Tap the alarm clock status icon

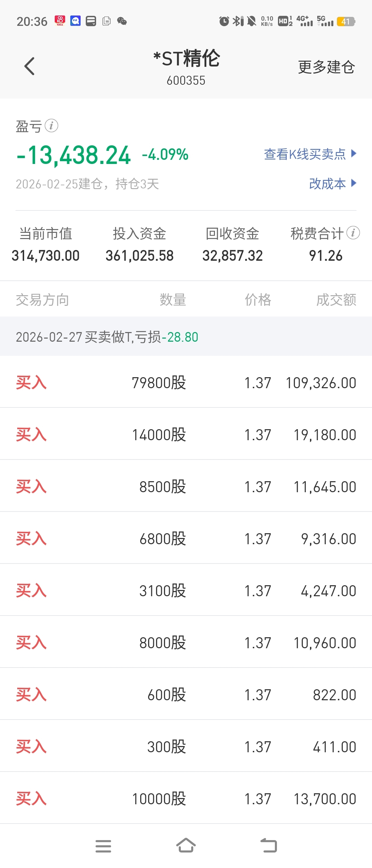coord(224,21)
